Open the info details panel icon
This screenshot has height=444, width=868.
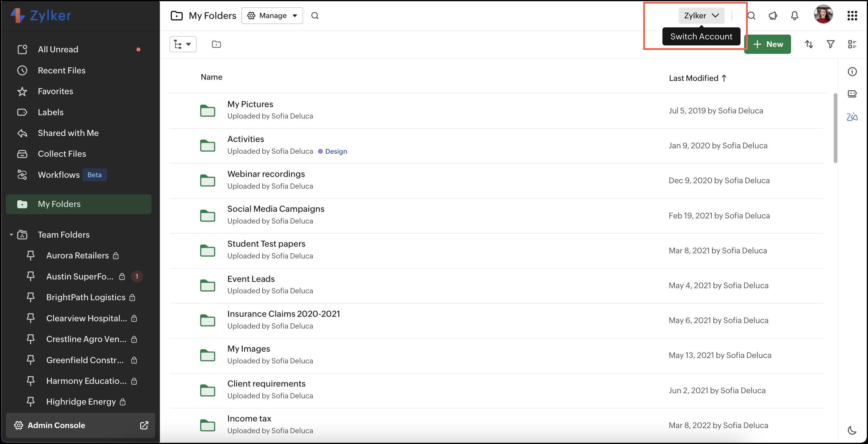[x=852, y=72]
